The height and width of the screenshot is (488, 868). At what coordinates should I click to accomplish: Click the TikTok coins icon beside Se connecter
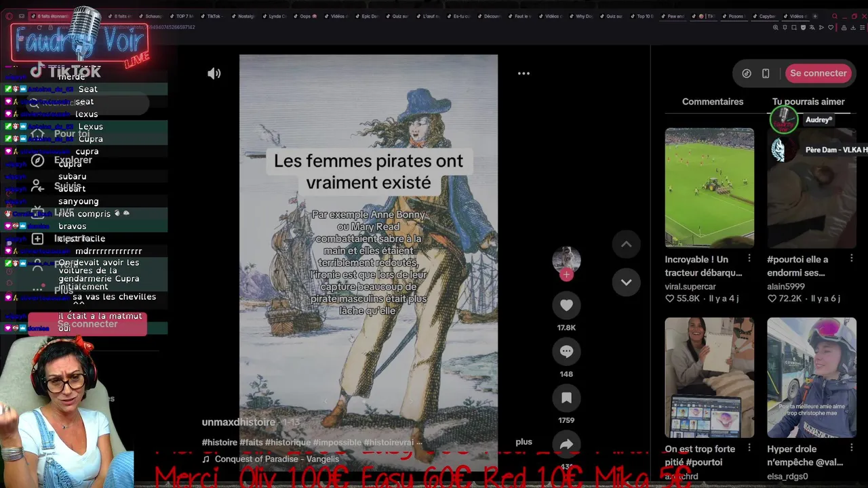[x=747, y=73]
